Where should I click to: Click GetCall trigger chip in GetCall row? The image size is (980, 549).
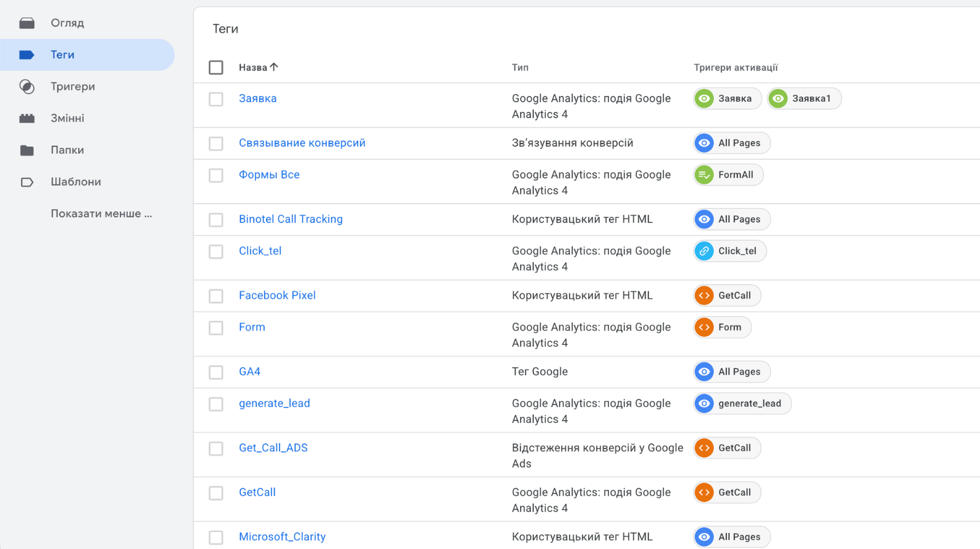[x=727, y=493]
